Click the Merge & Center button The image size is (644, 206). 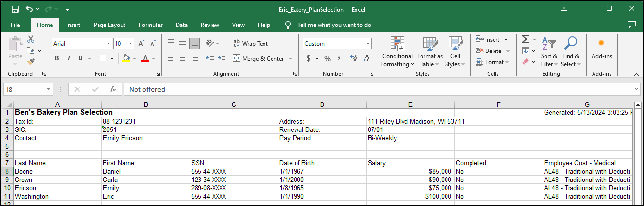pyautogui.click(x=259, y=58)
